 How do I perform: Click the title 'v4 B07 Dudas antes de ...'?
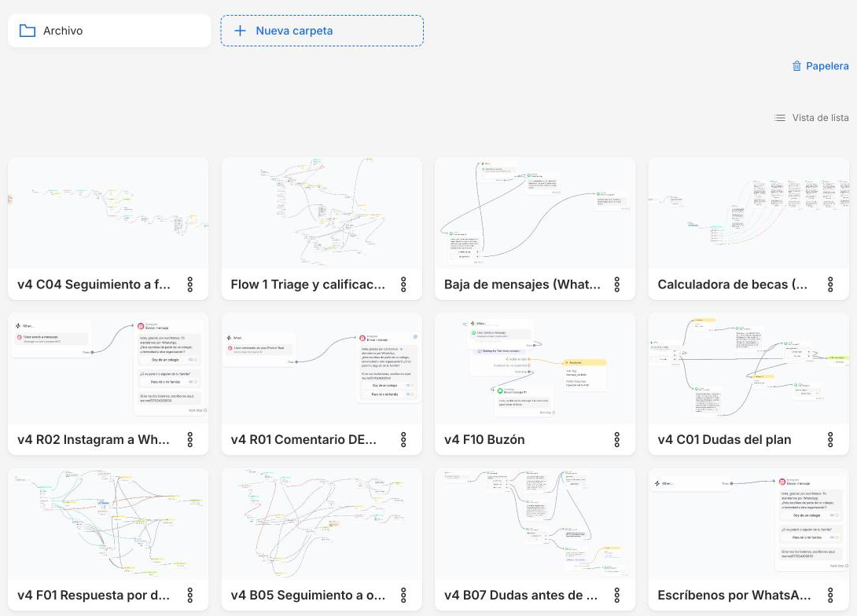pyautogui.click(x=520, y=596)
